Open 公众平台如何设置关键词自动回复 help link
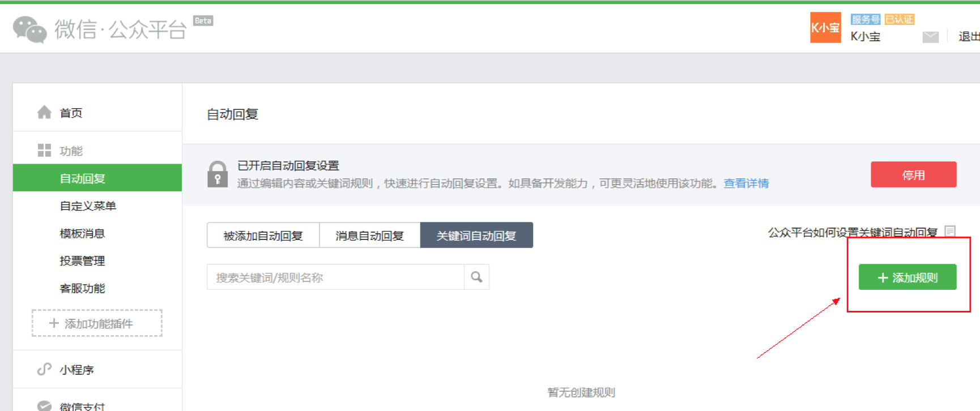 (853, 232)
